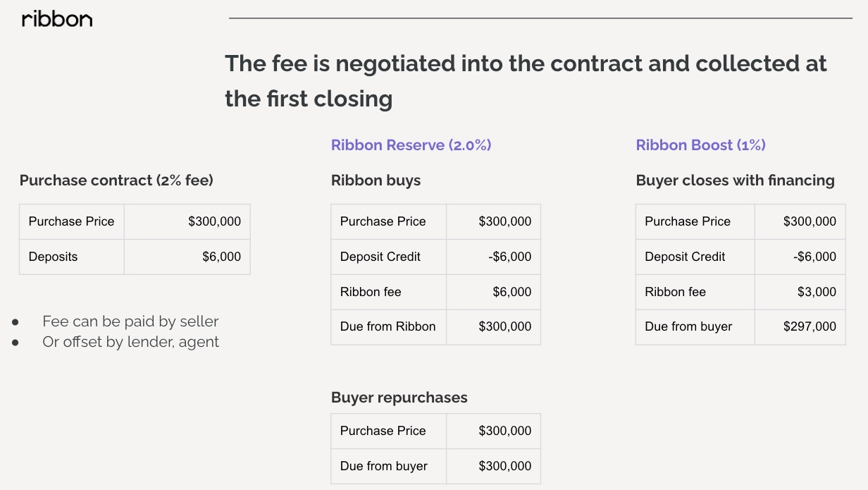This screenshot has width=868, height=490.
Task: Select Ribbon fee $6,000 cell in Reserve table
Action: [494, 292]
